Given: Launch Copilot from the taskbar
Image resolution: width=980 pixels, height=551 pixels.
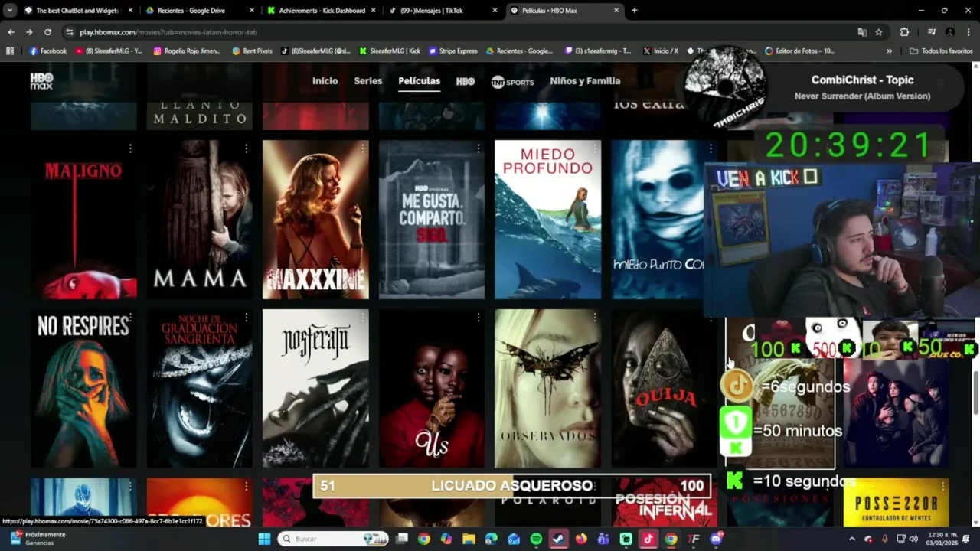Looking at the screenshot, I should click(446, 539).
